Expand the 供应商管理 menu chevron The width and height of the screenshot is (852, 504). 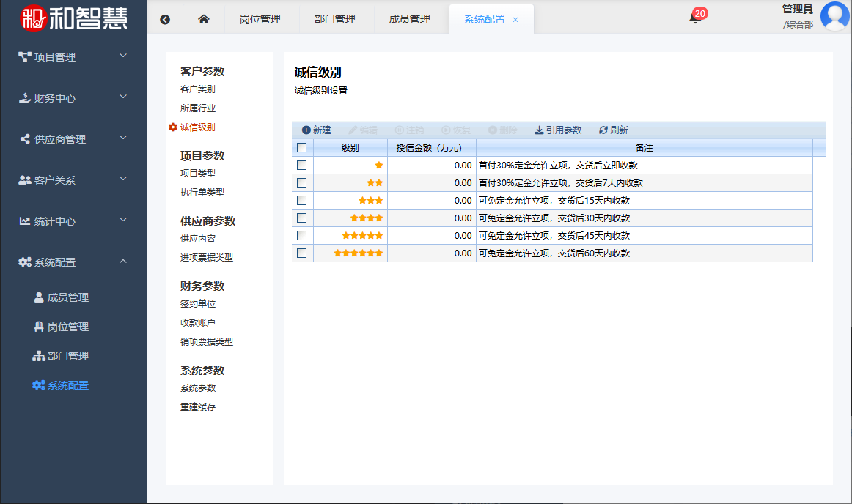[x=123, y=138]
